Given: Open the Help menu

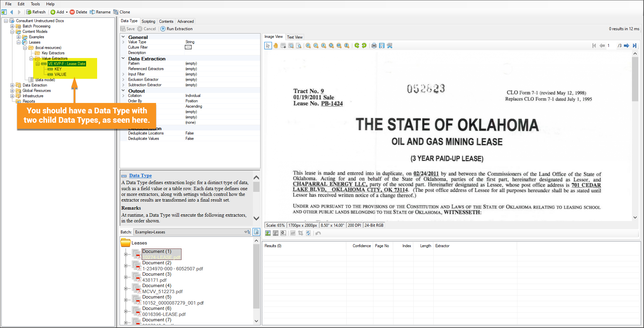Looking at the screenshot, I should tap(50, 4).
